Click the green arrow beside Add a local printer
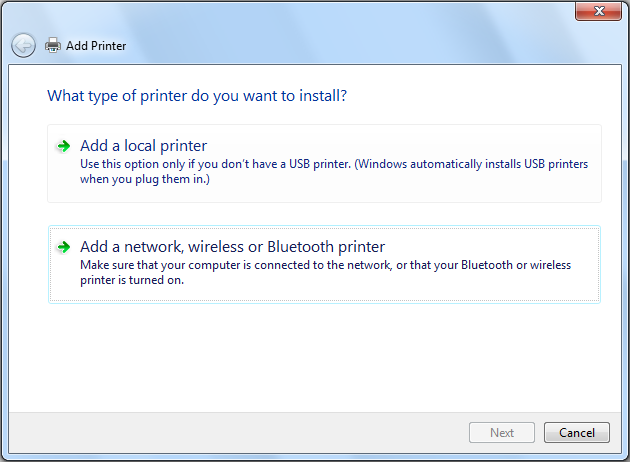Image resolution: width=630 pixels, height=462 pixels. click(x=63, y=146)
